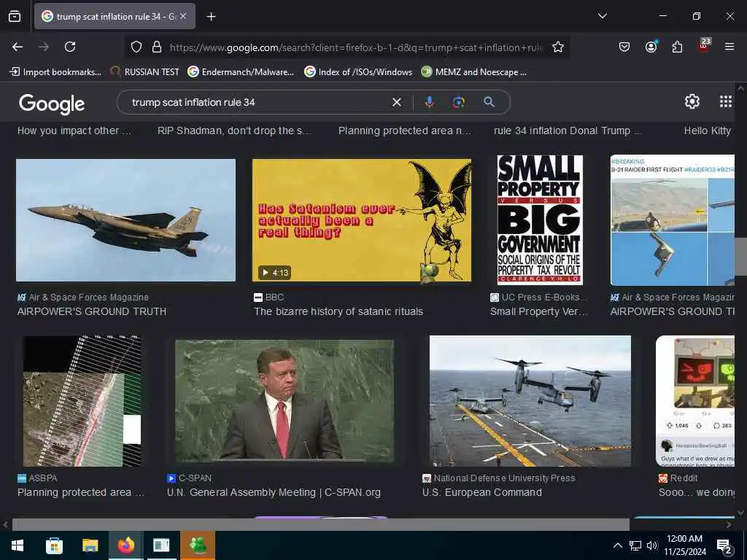Submit search with the magnifier icon
The height and width of the screenshot is (560, 747).
[489, 102]
